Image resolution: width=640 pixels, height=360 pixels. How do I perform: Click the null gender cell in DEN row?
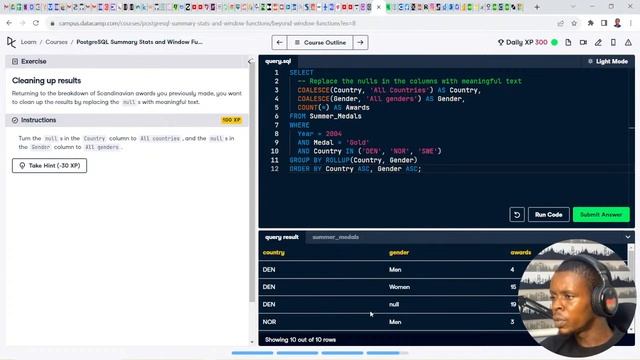coord(394,304)
